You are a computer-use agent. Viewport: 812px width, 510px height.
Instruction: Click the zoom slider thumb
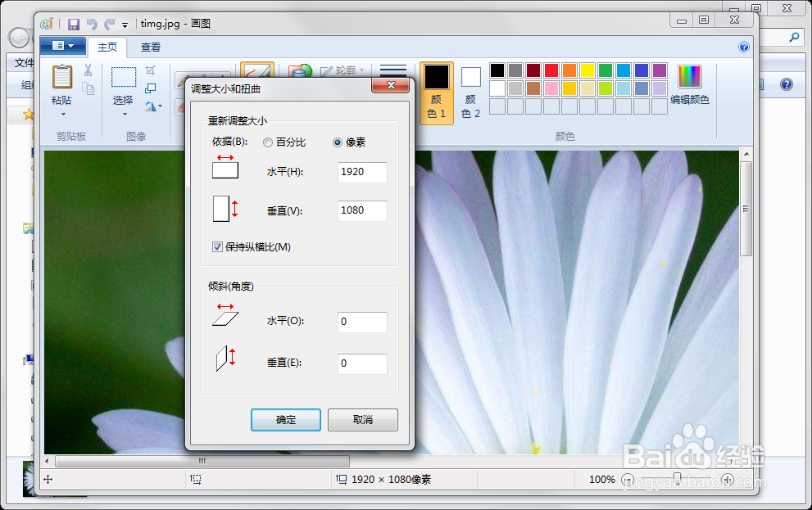(678, 479)
